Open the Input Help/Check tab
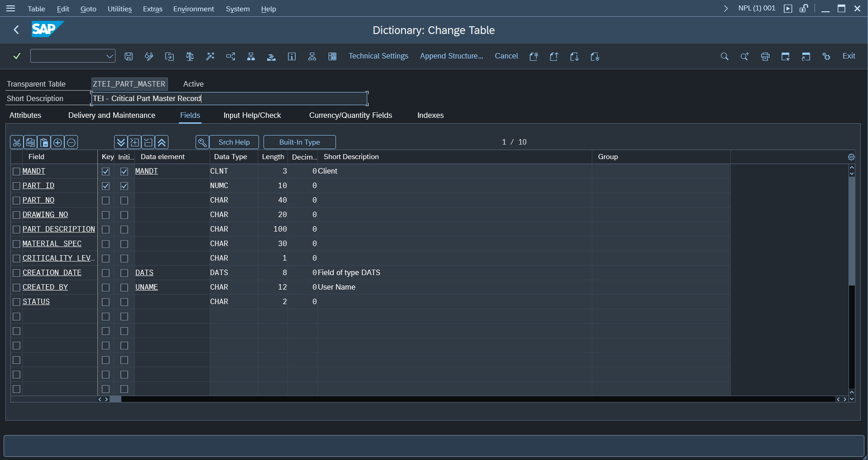Screen dimensions: 868x460 point(252,115)
